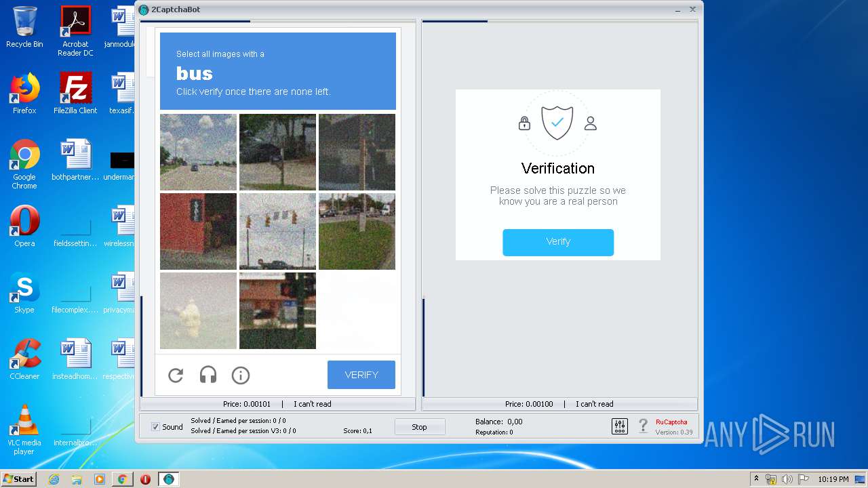Open Google Chrome desktop shortcut
The height and width of the screenshot is (488, 868).
click(x=24, y=164)
